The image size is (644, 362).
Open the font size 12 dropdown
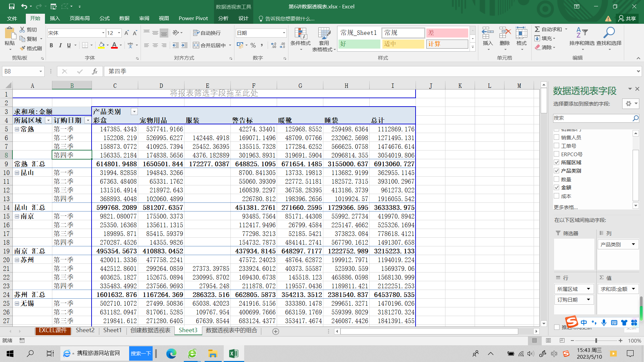coord(119,33)
